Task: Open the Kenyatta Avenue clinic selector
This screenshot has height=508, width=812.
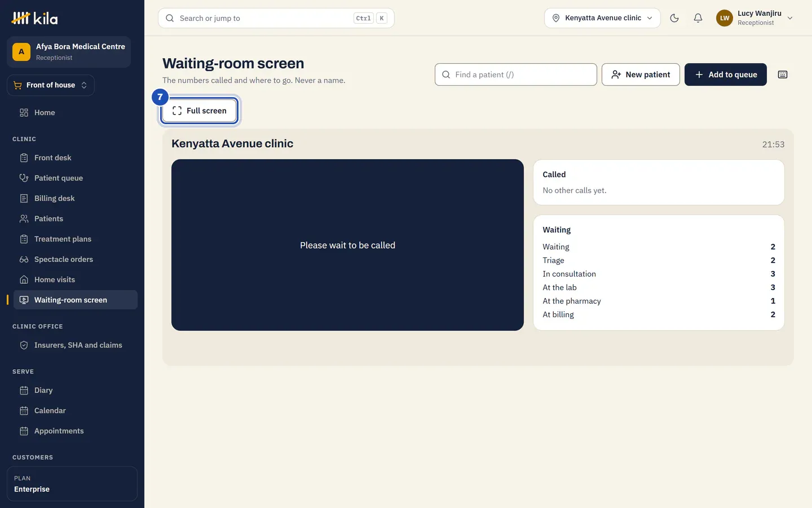Action: (602, 18)
